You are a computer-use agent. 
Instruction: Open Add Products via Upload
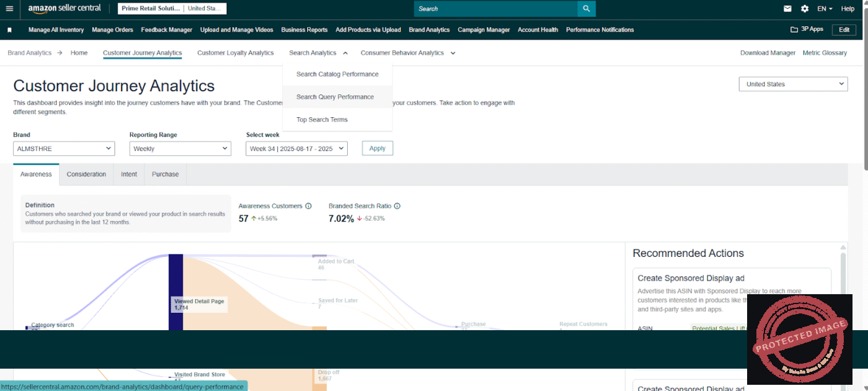(368, 30)
